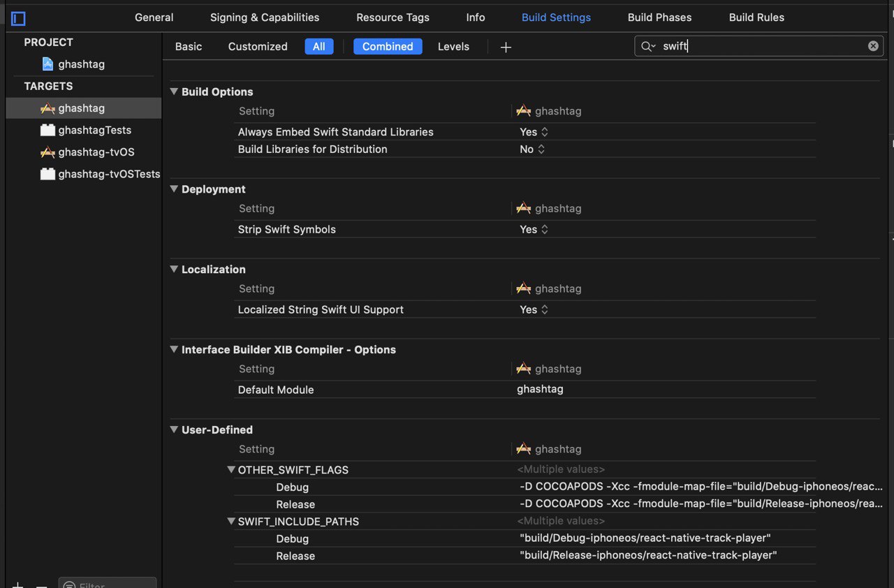Click the Multiple values label for SWIFT_INCLUDE_PATHS
This screenshot has width=894, height=588.
[561, 521]
